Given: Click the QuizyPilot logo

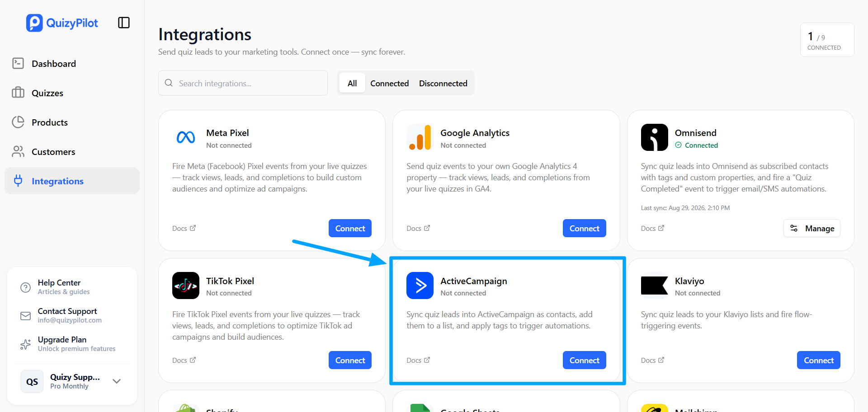Looking at the screenshot, I should 62,23.
